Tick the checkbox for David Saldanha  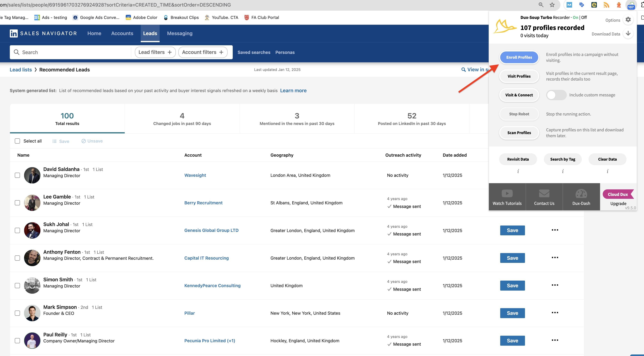(17, 175)
